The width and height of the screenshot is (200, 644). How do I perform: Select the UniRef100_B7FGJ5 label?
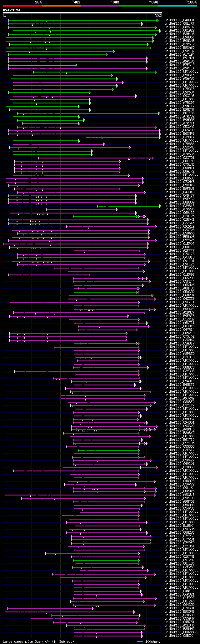pos(179,65)
